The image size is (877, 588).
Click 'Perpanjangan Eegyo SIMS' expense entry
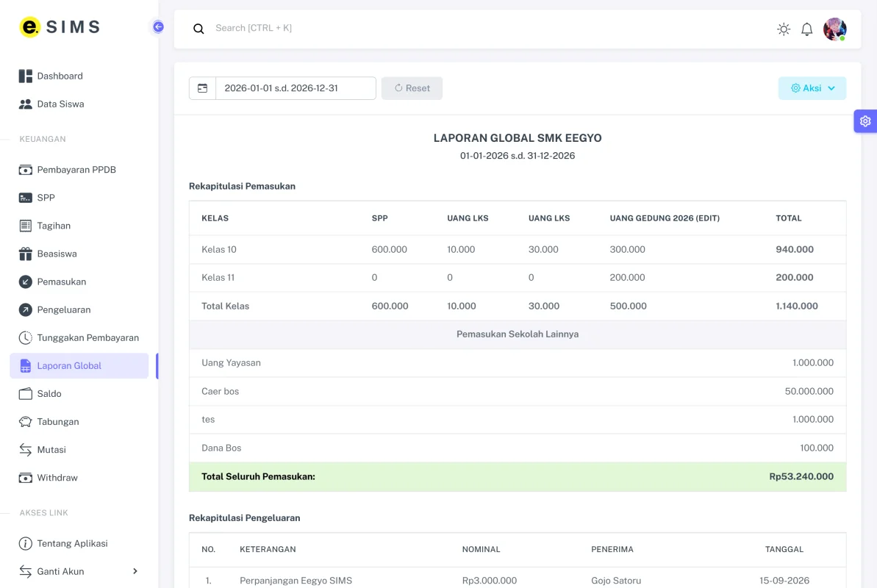coord(296,581)
